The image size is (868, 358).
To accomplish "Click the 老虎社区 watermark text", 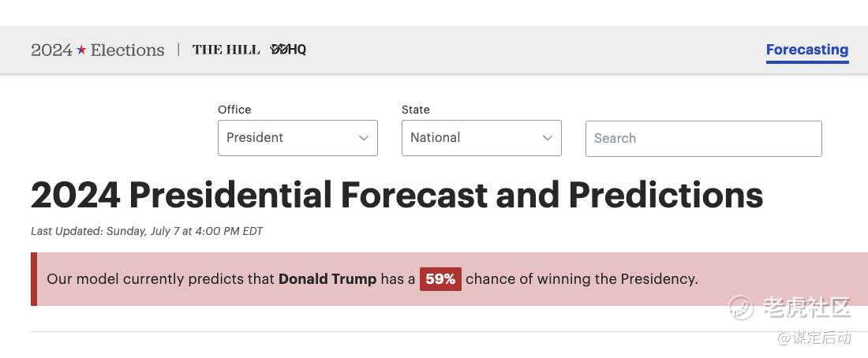I will [x=806, y=308].
